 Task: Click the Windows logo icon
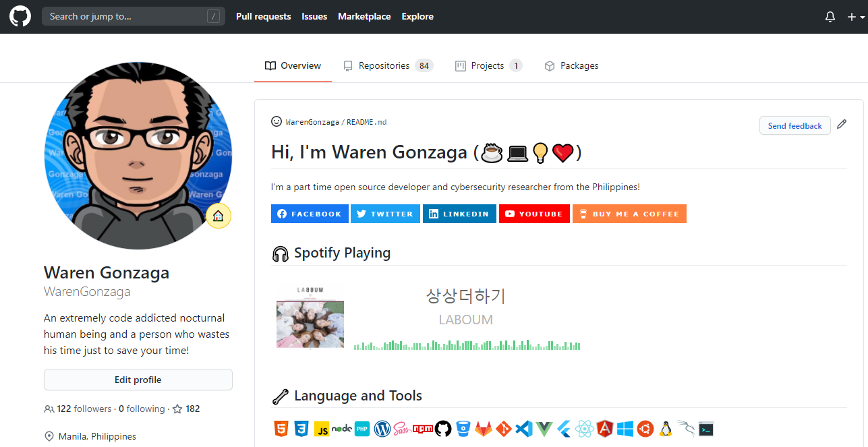point(625,428)
